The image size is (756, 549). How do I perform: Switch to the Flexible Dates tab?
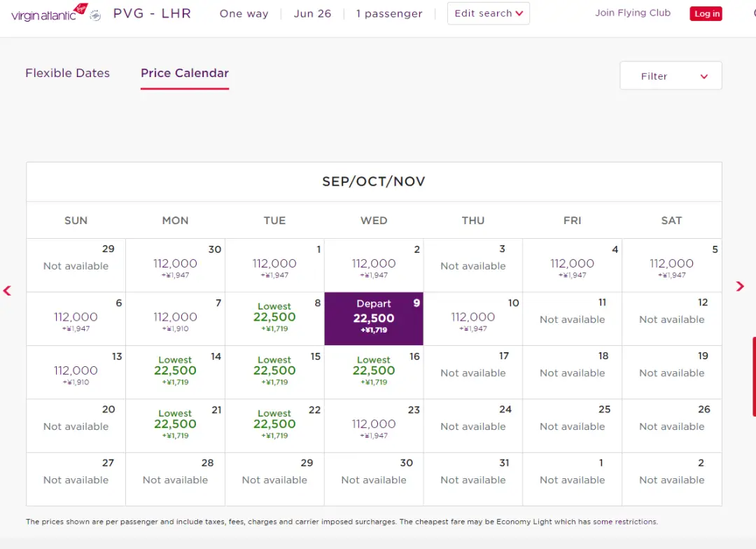tap(67, 73)
